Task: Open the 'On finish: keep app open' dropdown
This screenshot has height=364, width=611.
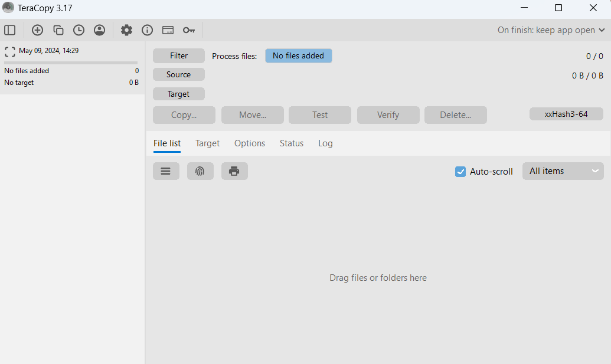Action: [551, 30]
